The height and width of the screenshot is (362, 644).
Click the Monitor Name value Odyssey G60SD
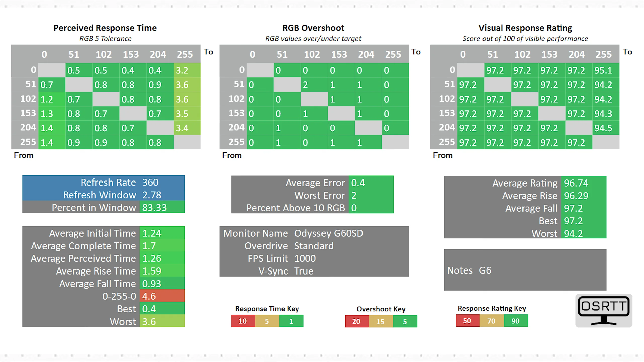tap(329, 233)
